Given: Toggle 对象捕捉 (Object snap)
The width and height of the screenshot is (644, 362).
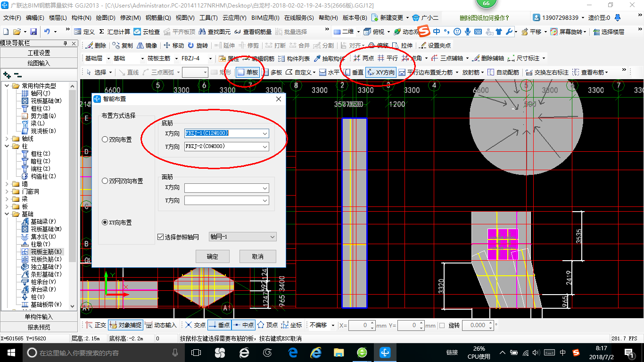Looking at the screenshot, I should (x=125, y=325).
